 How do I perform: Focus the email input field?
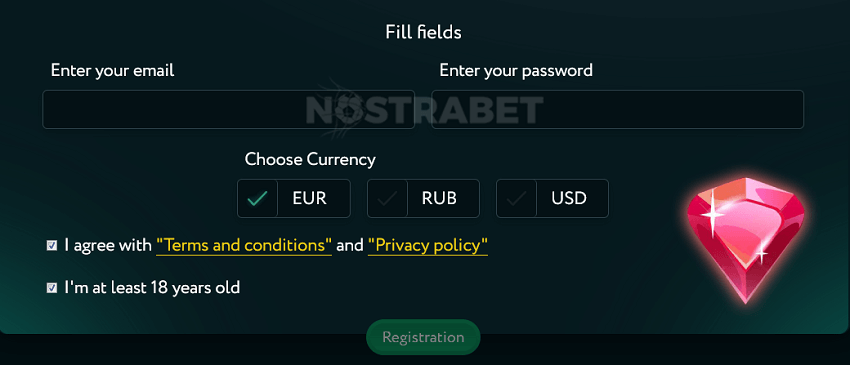228,110
